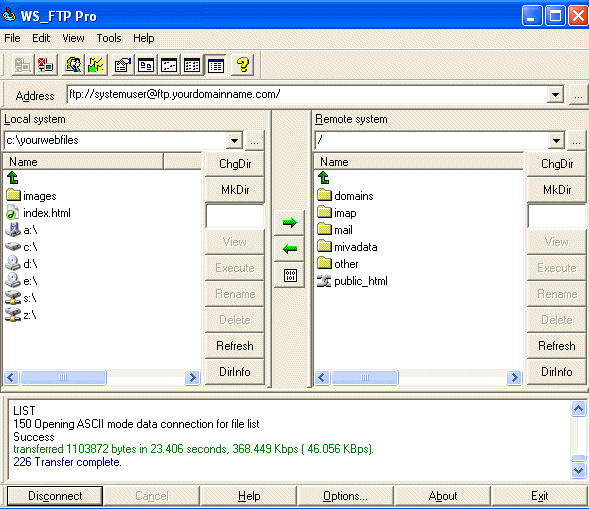Select the c:\ hard drive icon
Viewport: 589px width, 509px height.
pyautogui.click(x=13, y=246)
